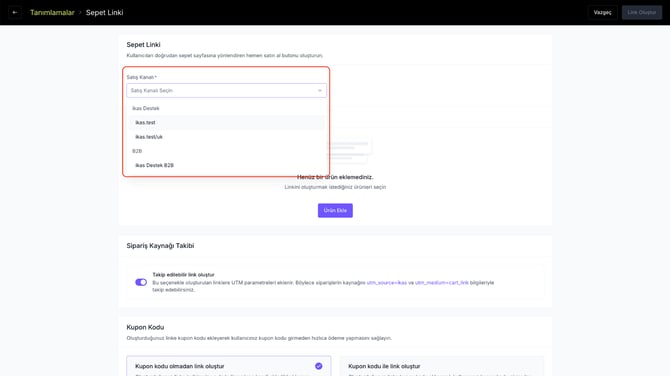This screenshot has height=376, width=670.
Task: Disable the Takip edilebilir link toggle
Action: pyautogui.click(x=141, y=282)
